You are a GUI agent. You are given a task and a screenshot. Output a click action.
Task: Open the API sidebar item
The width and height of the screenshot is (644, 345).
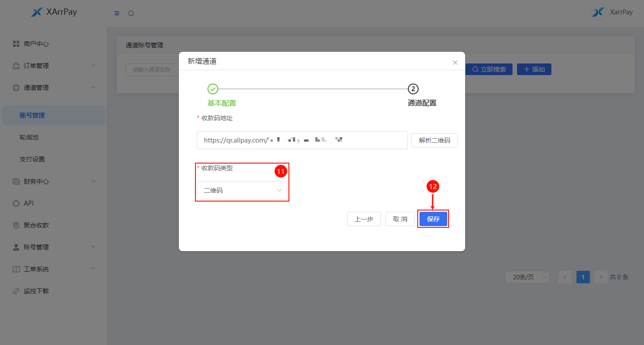29,203
